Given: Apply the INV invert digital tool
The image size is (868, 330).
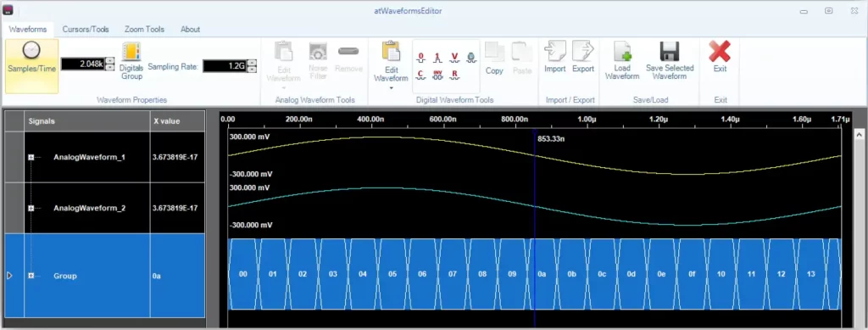Looking at the screenshot, I should tap(438, 76).
